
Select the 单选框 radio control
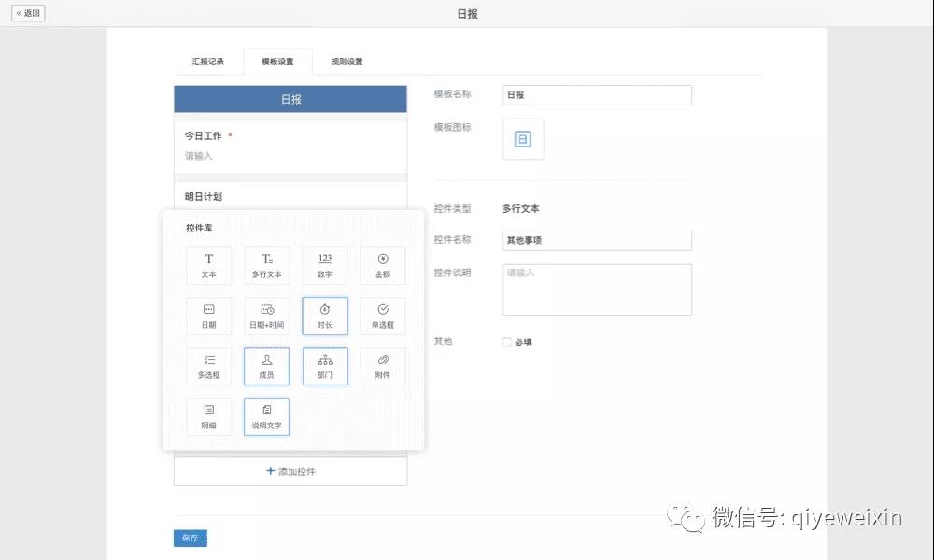[383, 315]
